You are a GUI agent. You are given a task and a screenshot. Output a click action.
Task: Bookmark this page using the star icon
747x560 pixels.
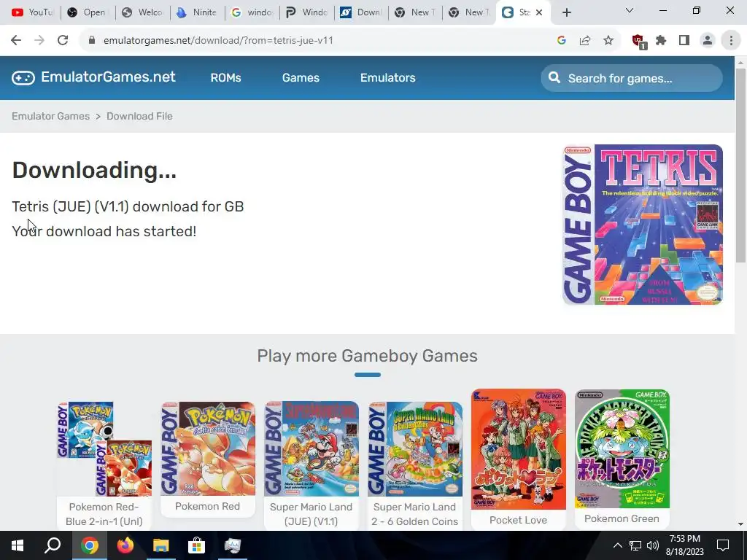coord(608,41)
